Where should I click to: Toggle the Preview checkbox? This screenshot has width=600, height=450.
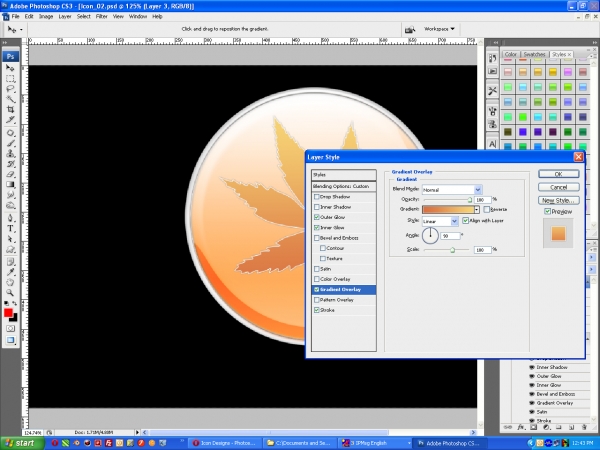pyautogui.click(x=548, y=211)
